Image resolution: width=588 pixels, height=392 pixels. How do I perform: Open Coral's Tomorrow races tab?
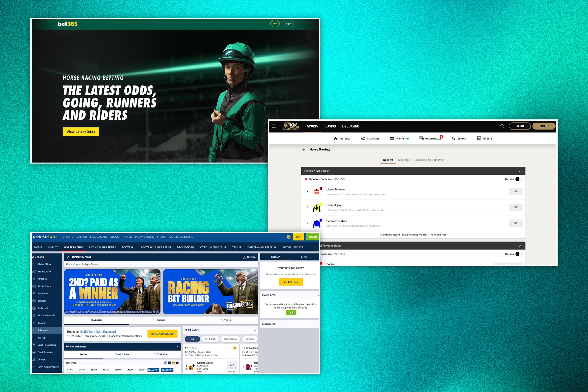122,354
